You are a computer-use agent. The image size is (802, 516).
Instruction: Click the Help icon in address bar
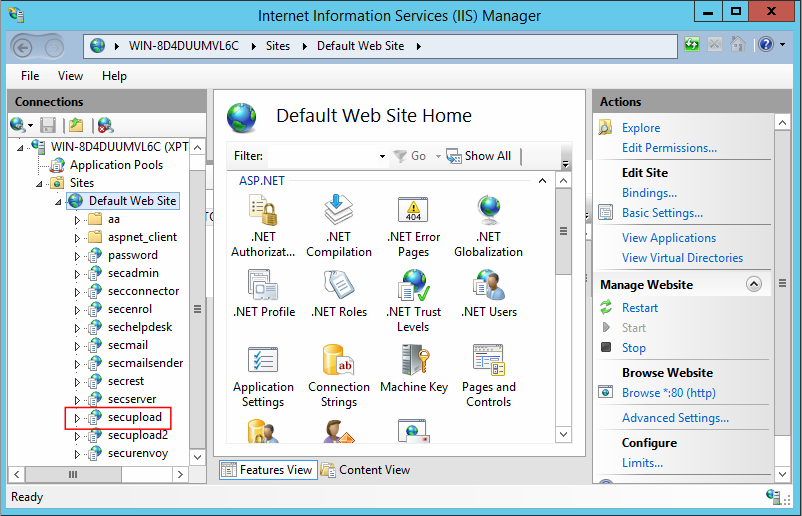[766, 45]
